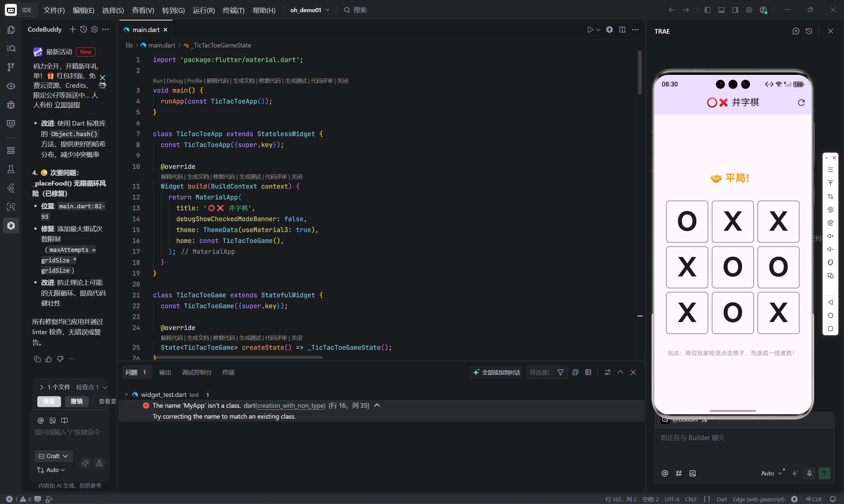Toggle primary sidebar layout button

coord(707,10)
